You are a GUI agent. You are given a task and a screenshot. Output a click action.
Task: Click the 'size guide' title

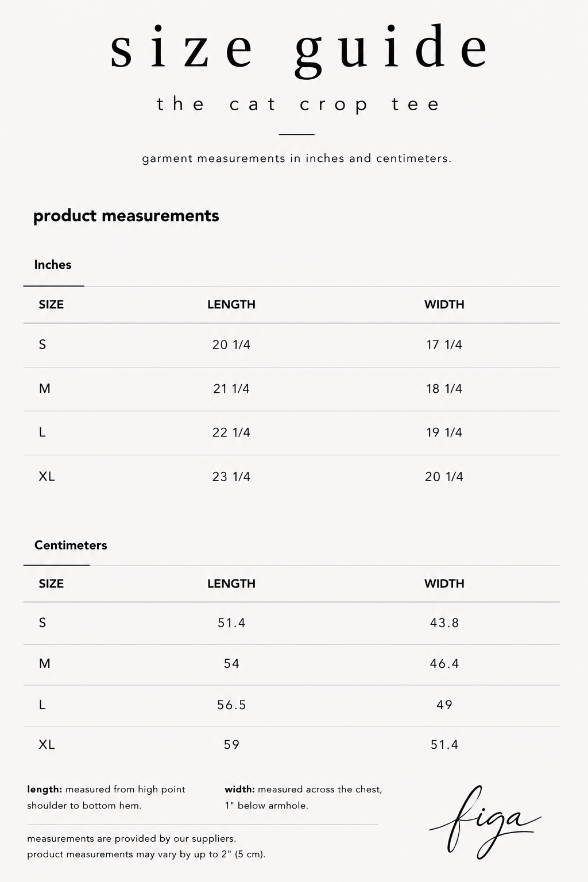coord(299,51)
